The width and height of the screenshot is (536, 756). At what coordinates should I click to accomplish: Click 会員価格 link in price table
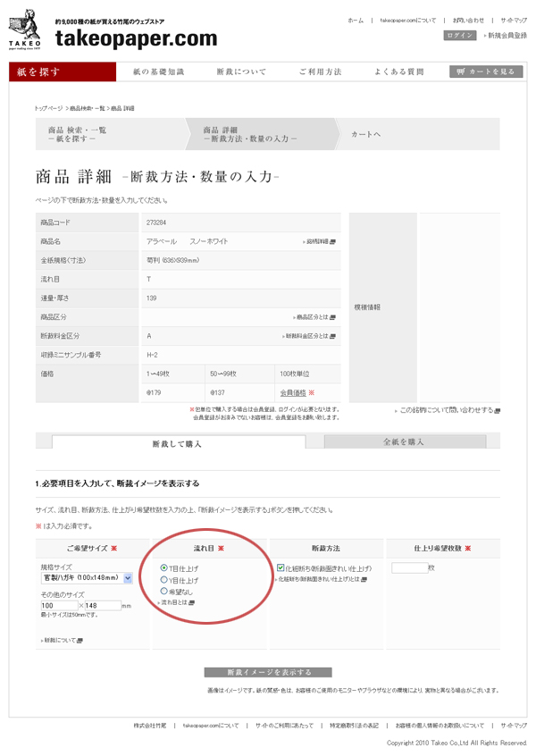[x=292, y=392]
